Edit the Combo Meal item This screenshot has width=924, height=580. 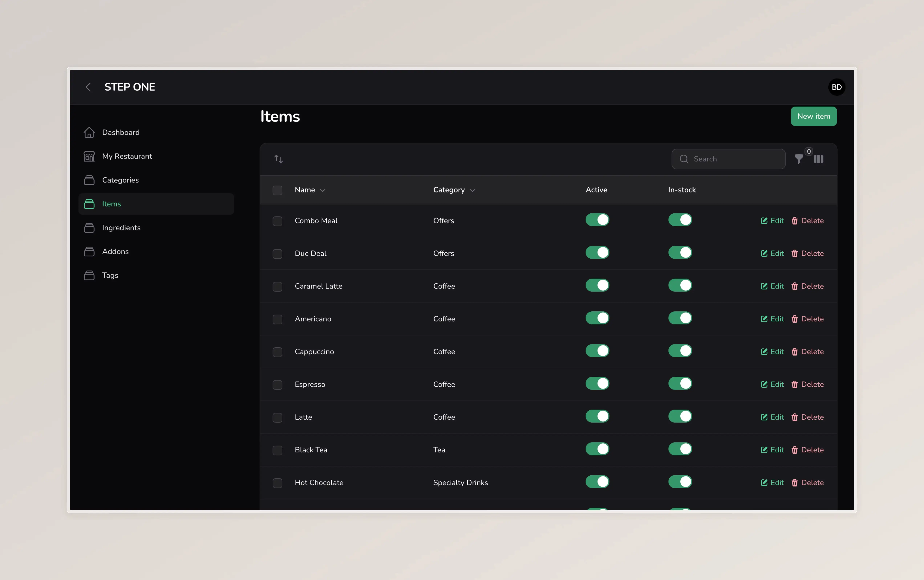point(772,221)
